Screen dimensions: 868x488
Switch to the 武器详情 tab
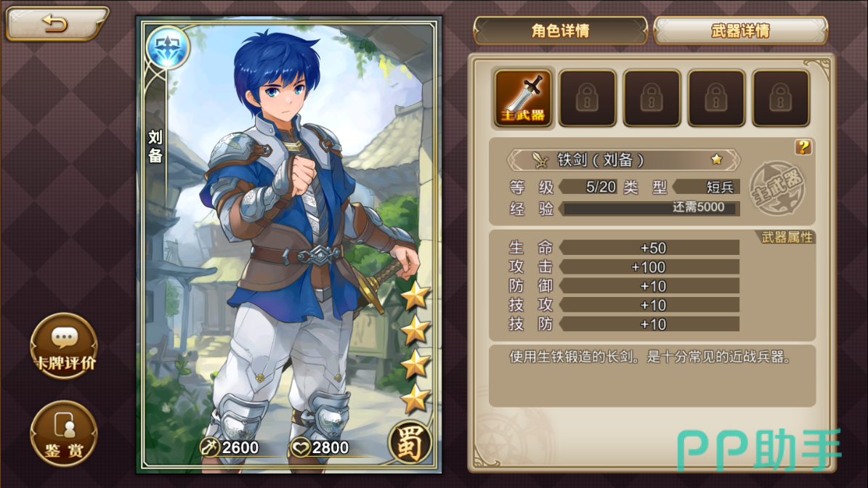pyautogui.click(x=741, y=30)
